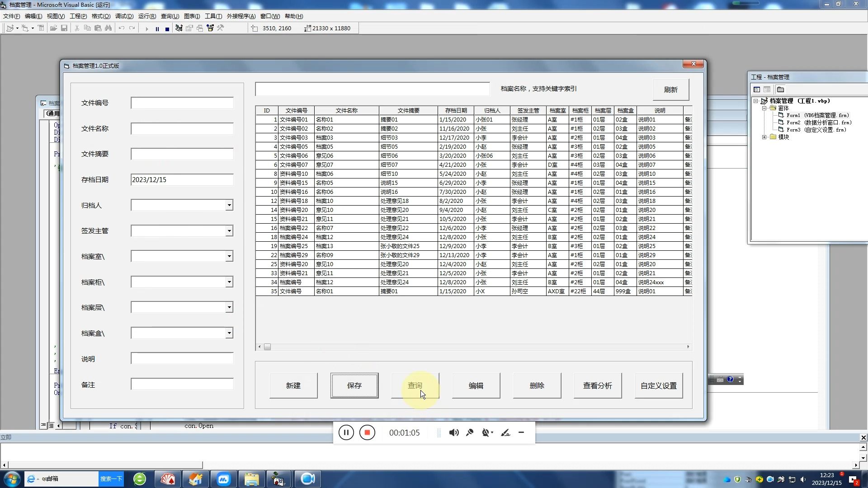
Task: Toggle Folders view in project panel
Action: (780, 89)
